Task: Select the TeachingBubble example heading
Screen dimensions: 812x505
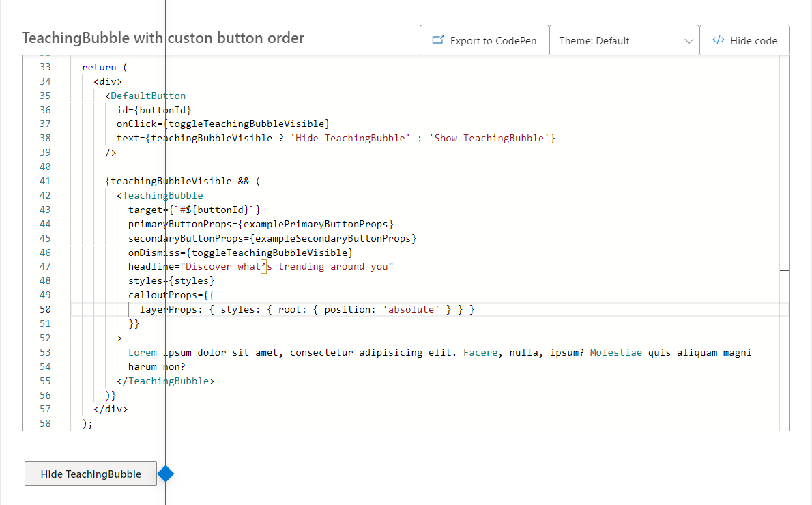Action: tap(163, 38)
